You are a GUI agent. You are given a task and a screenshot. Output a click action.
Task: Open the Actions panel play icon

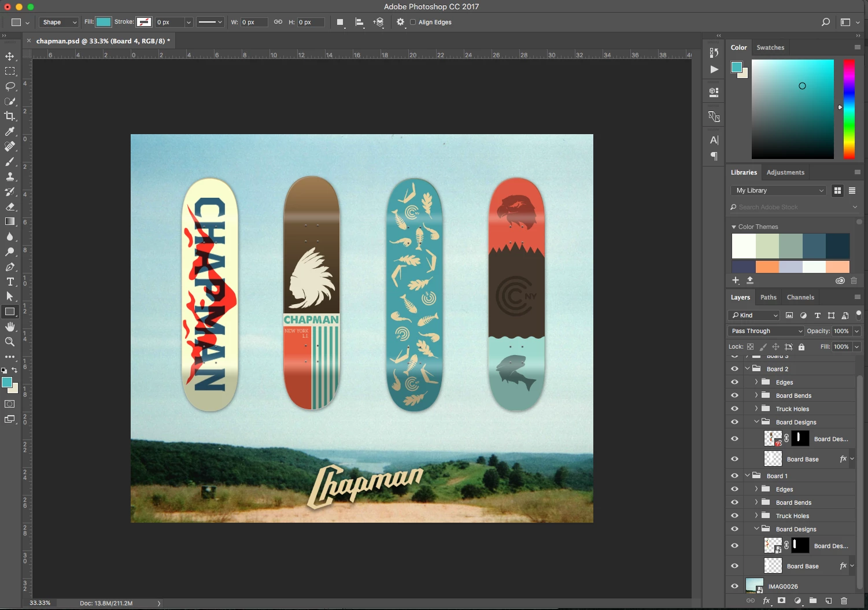(x=714, y=69)
